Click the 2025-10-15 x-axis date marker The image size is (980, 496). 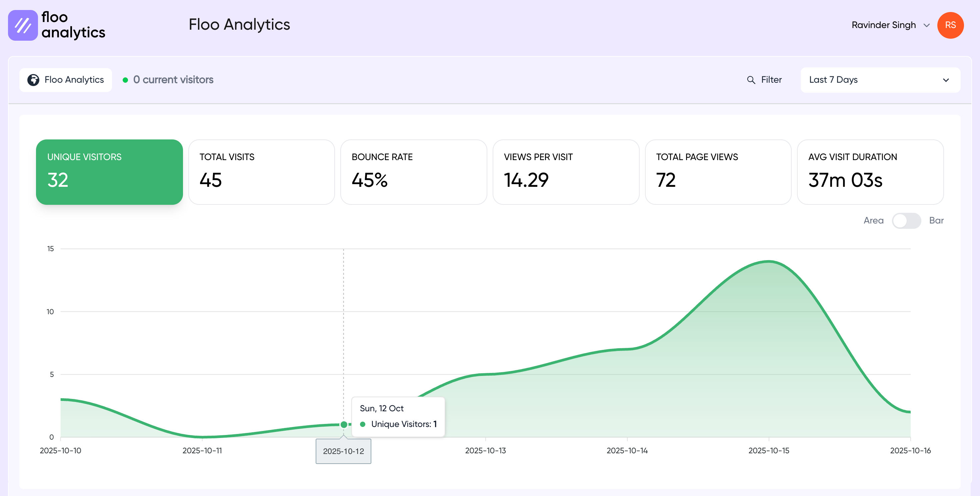click(x=768, y=450)
